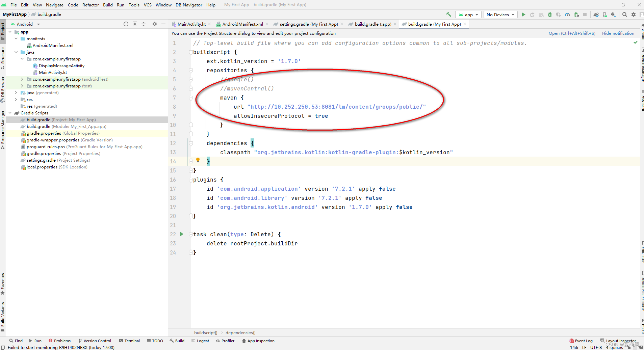Run clean task via green gutter arrow

click(x=182, y=234)
